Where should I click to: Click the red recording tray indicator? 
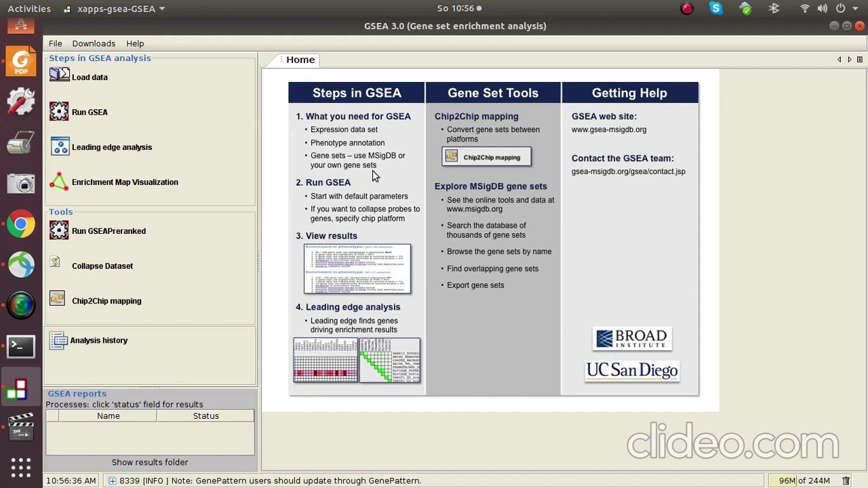pos(687,9)
